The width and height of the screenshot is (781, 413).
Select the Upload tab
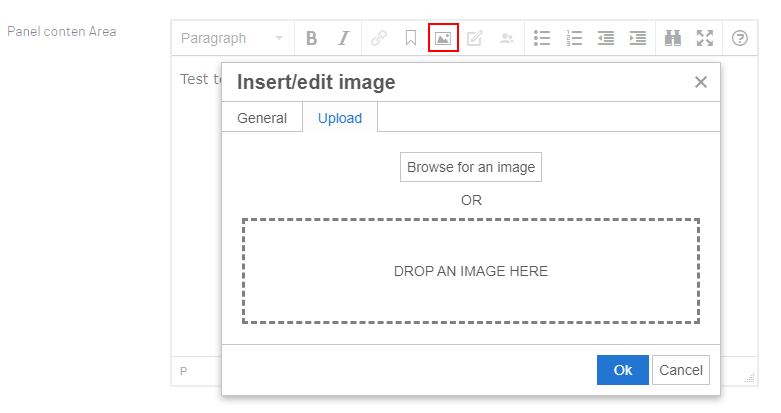(x=340, y=118)
